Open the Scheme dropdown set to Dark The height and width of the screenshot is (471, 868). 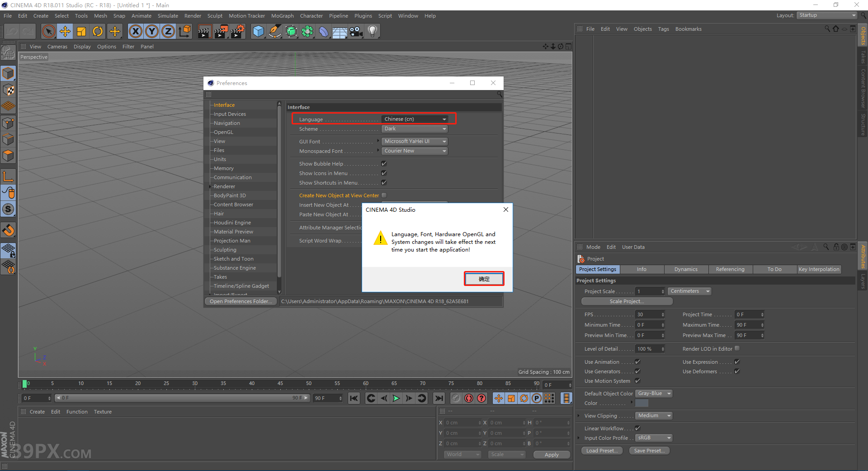coord(414,129)
